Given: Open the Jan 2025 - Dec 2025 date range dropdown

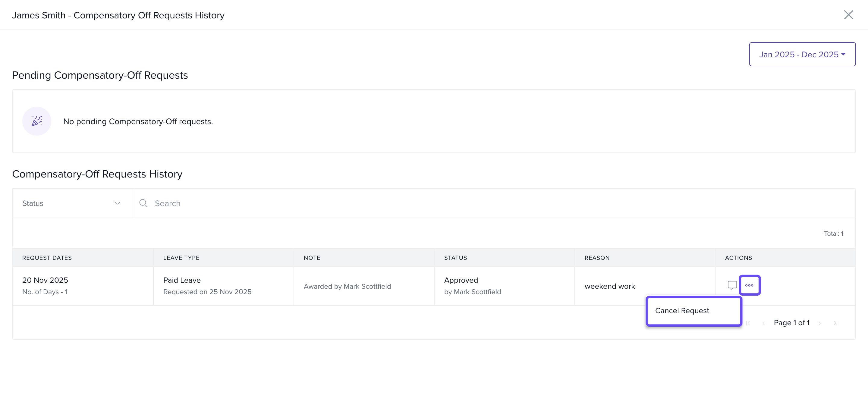Looking at the screenshot, I should pyautogui.click(x=802, y=54).
